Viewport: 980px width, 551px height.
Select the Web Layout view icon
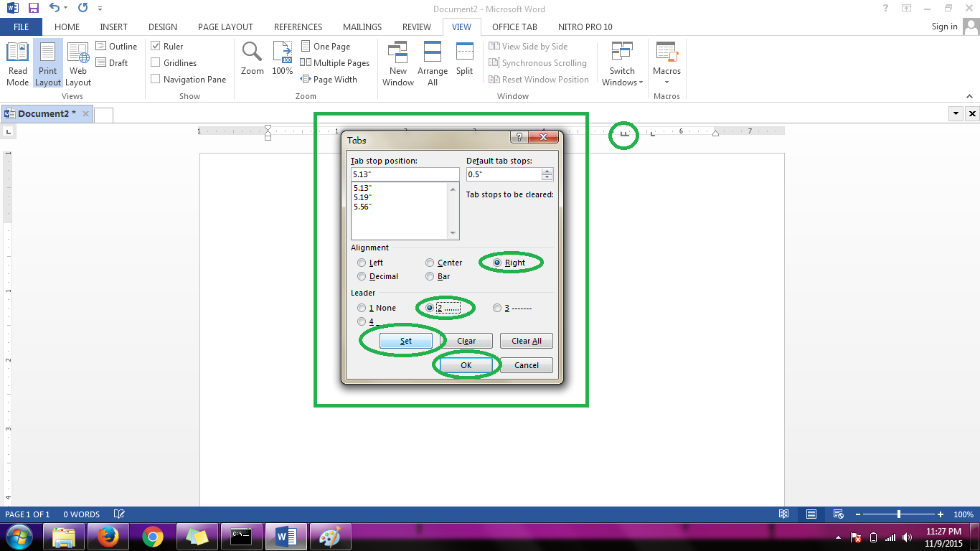coord(77,62)
